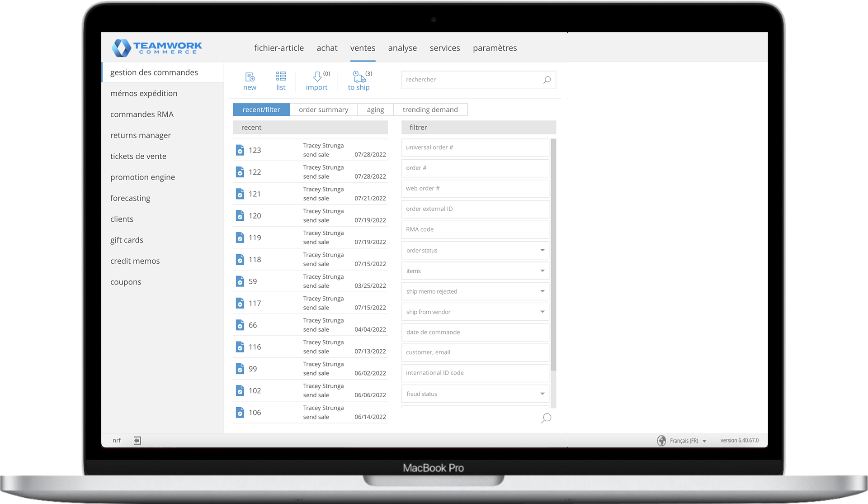The width and height of the screenshot is (868, 504).
Task: Open the paramètres menu
Action: click(x=495, y=48)
